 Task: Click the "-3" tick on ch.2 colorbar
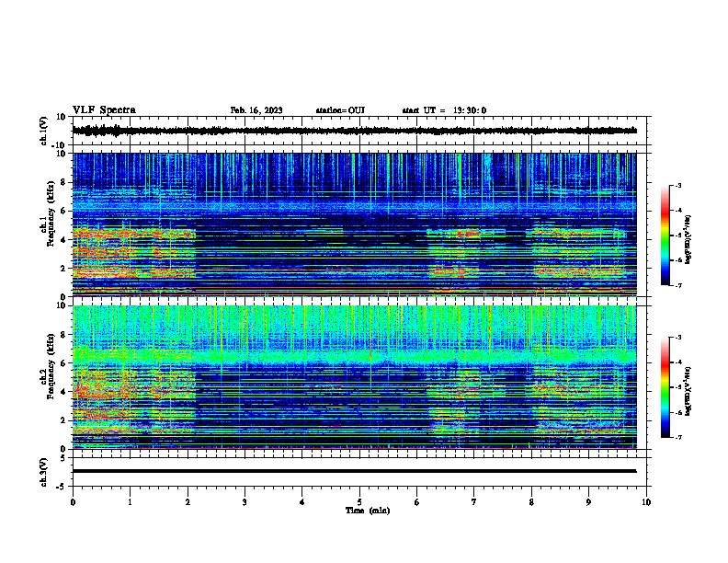click(678, 338)
